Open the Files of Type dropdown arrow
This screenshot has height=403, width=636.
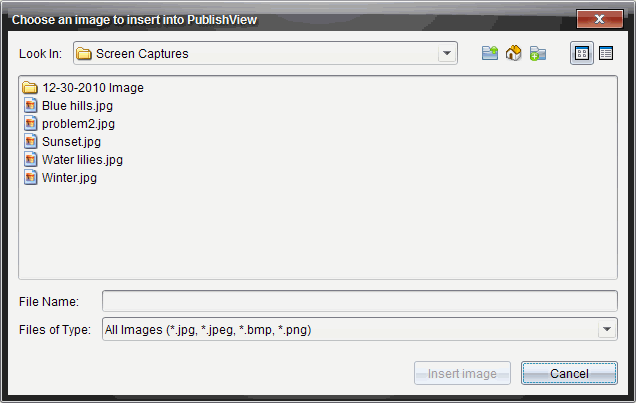pos(607,329)
